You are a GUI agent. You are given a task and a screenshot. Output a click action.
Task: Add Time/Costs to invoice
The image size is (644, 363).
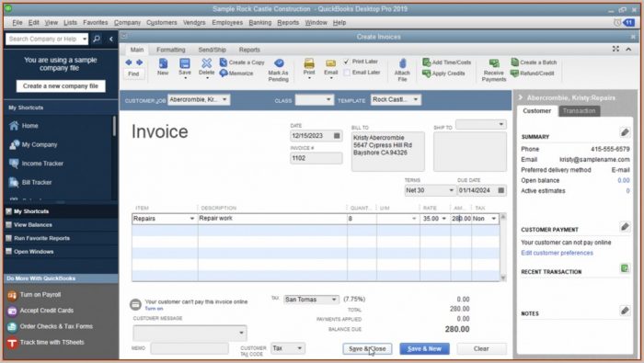point(447,62)
